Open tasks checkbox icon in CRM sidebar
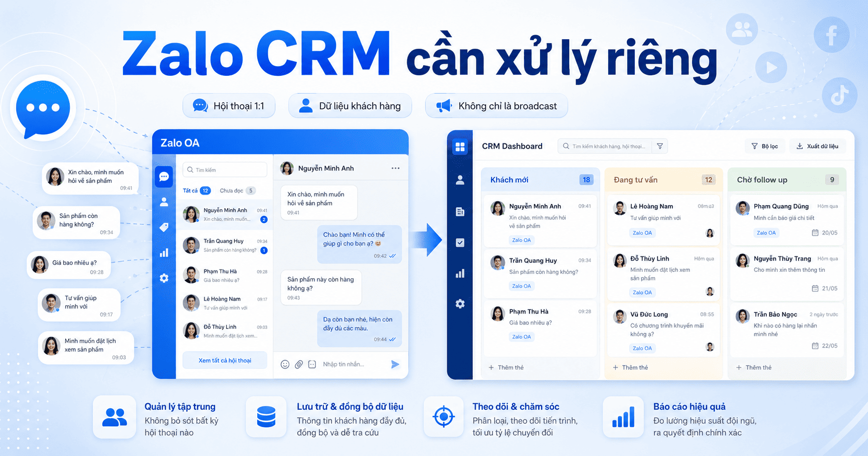 pos(460,243)
